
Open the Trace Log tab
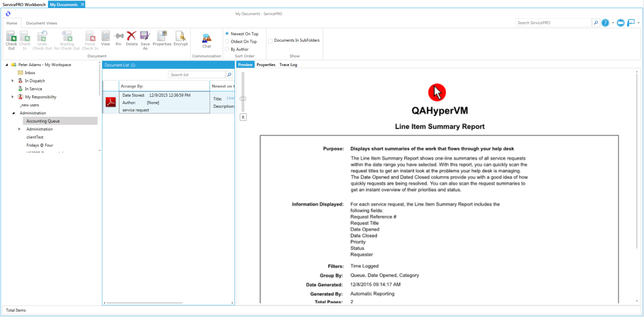tap(288, 65)
